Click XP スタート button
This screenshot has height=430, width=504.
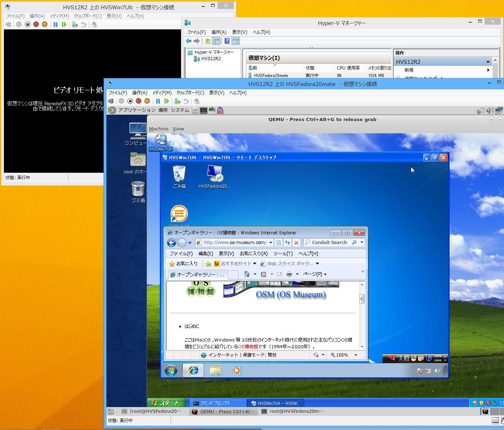166,403
